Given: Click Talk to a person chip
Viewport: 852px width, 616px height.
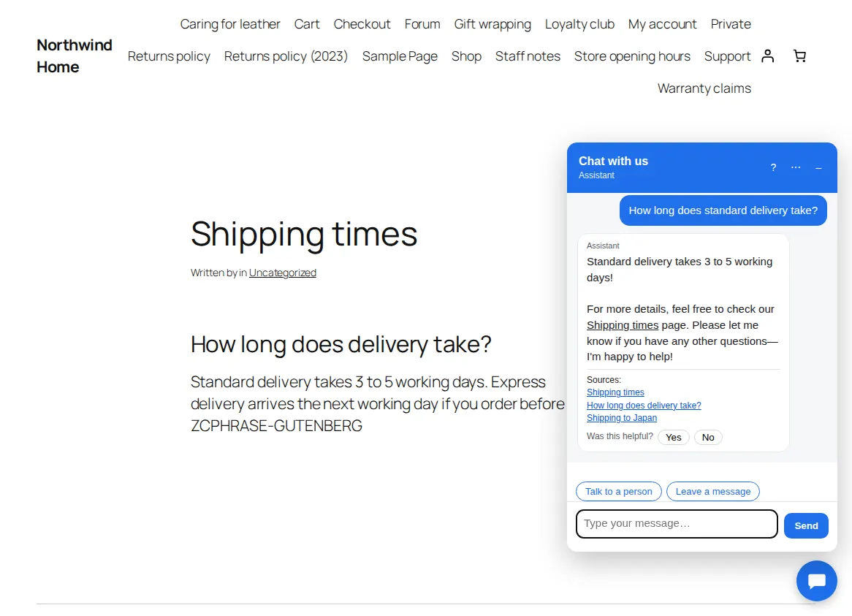Looking at the screenshot, I should pos(618,491).
